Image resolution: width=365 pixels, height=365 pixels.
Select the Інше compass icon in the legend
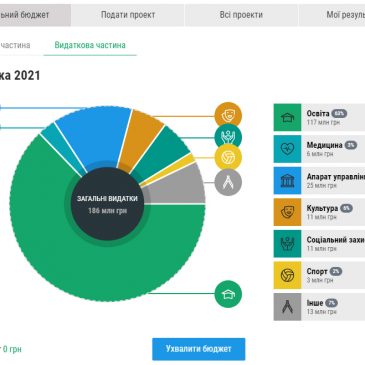287,307
